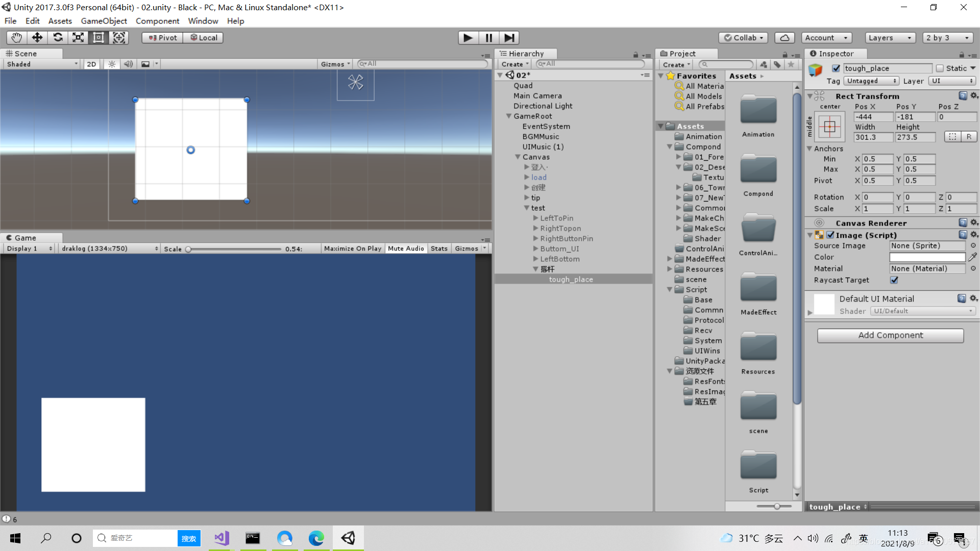Select the Move tool
Viewport: 980px width, 551px height.
37,38
